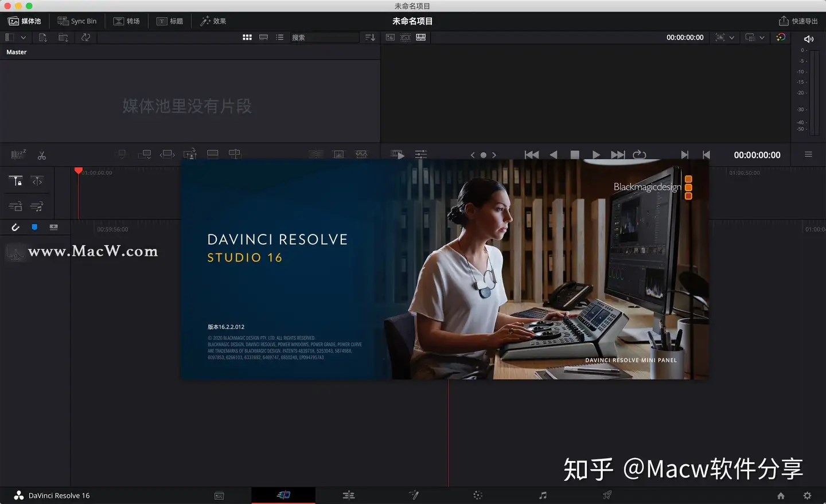Viewport: 826px width, 504px height.
Task: Switch to the 标题 titles tab
Action: [170, 21]
